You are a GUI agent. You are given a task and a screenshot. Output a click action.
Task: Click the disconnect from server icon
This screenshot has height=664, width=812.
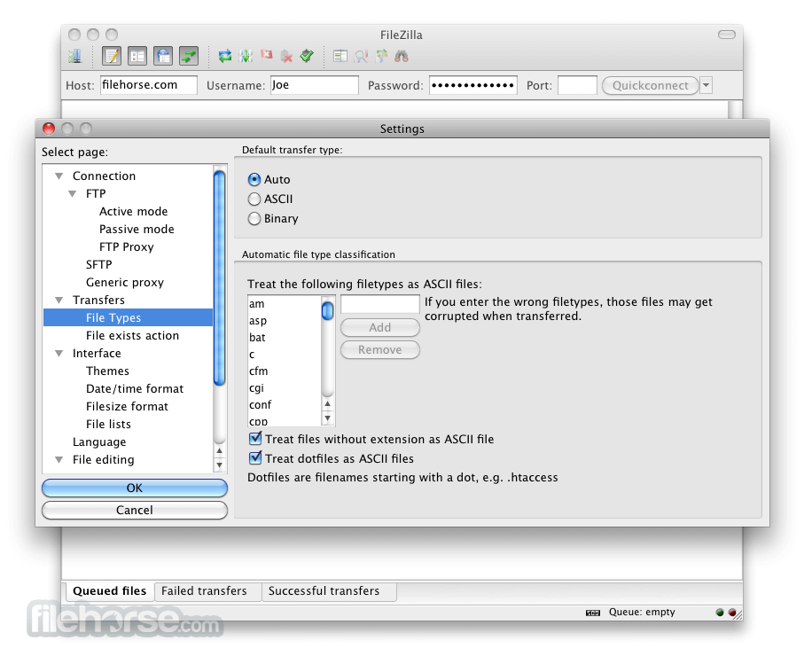click(x=286, y=56)
